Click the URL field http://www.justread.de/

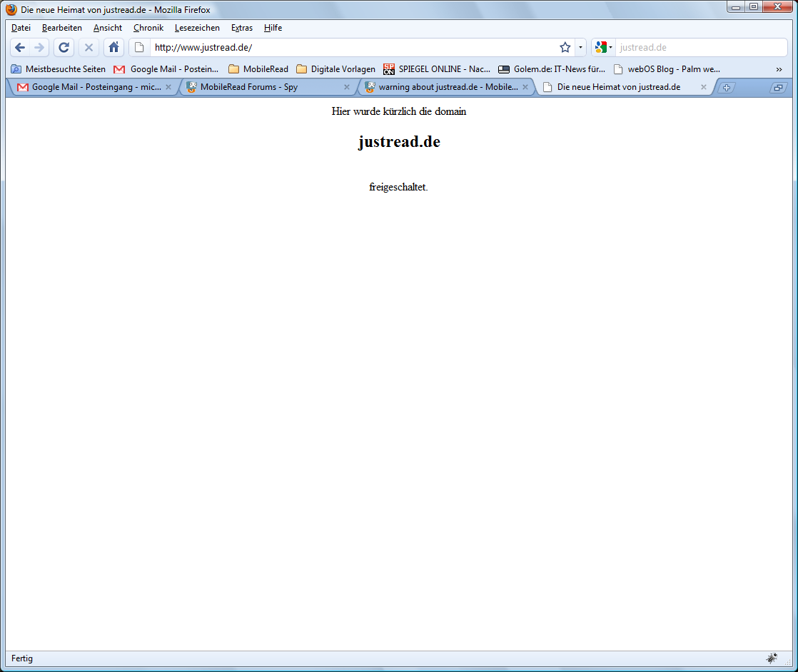pos(354,48)
